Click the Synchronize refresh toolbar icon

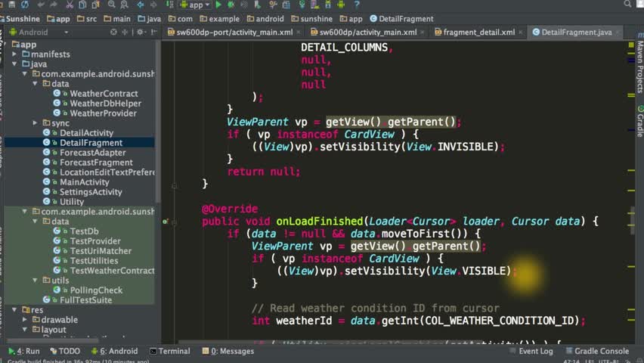tap(25, 5)
